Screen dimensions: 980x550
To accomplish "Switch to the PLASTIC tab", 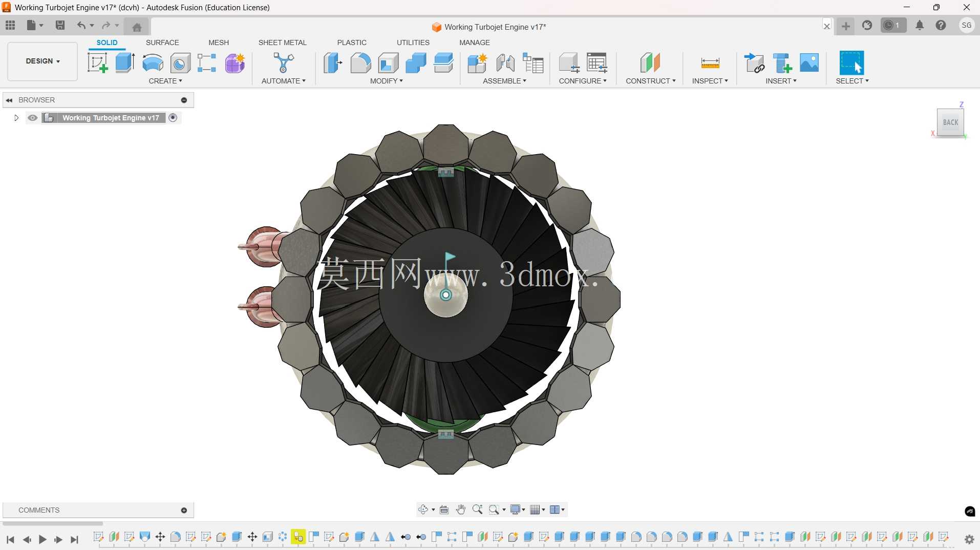I will pos(352,43).
